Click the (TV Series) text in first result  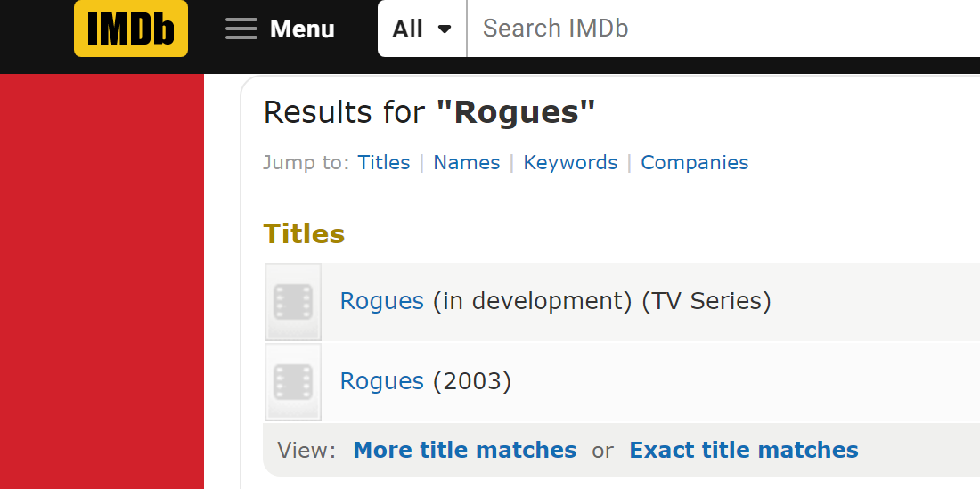706,301
